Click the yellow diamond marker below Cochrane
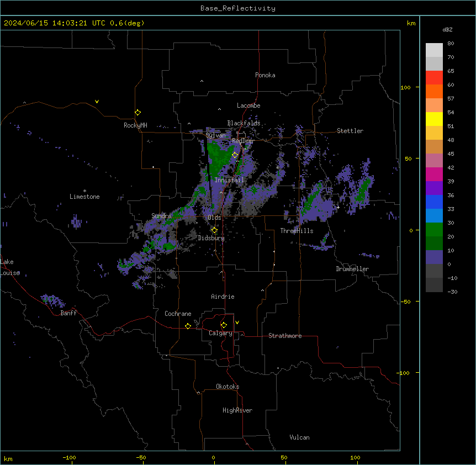The image size is (476, 465). coord(188,326)
